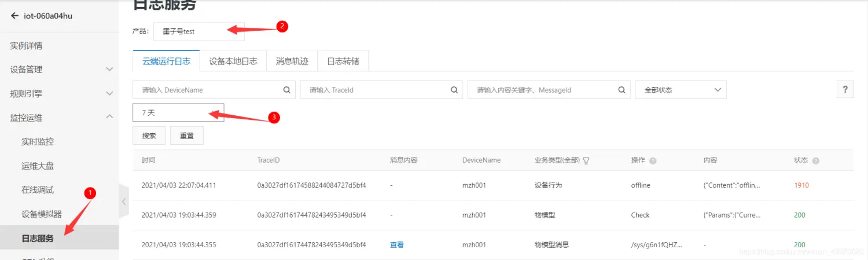Click status code 1910
Screen dimensions: 868x260
[801, 185]
